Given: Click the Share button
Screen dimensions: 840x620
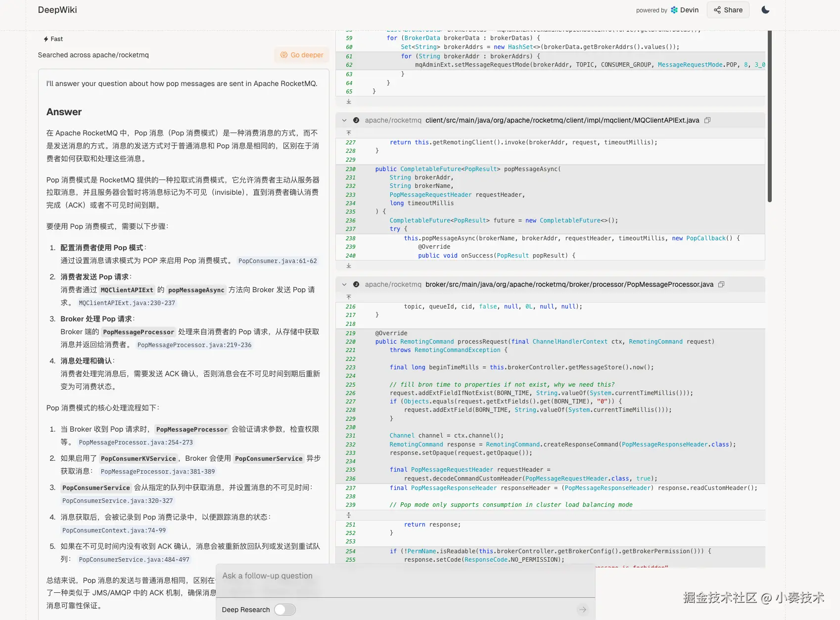Looking at the screenshot, I should tap(728, 10).
